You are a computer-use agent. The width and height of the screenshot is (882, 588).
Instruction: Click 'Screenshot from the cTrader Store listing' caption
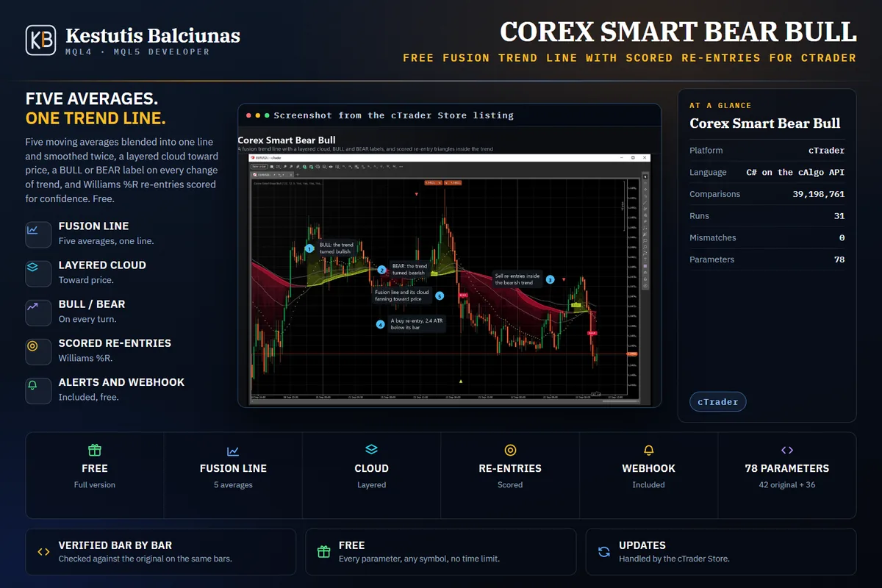tap(394, 115)
